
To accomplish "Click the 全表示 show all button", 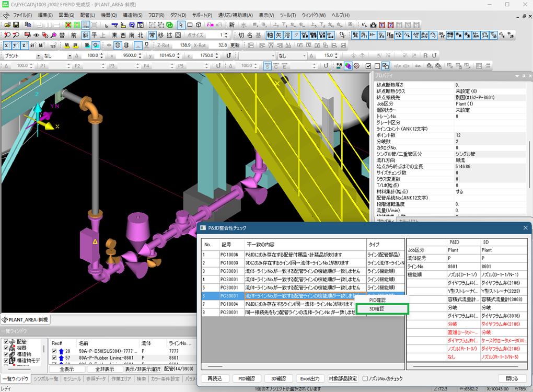I will 67,369.
